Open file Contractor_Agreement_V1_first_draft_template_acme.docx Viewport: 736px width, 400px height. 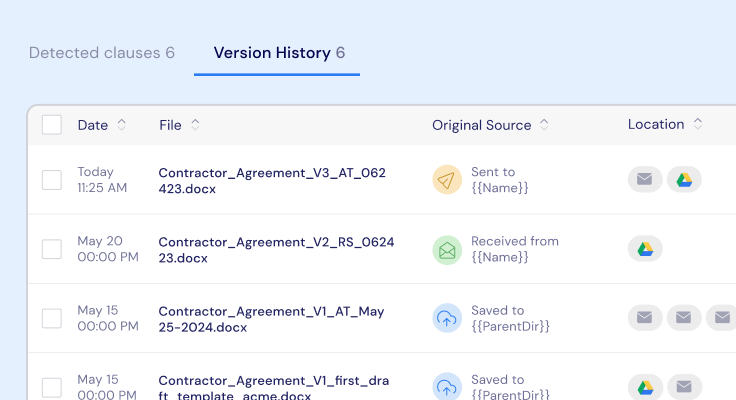[274, 387]
